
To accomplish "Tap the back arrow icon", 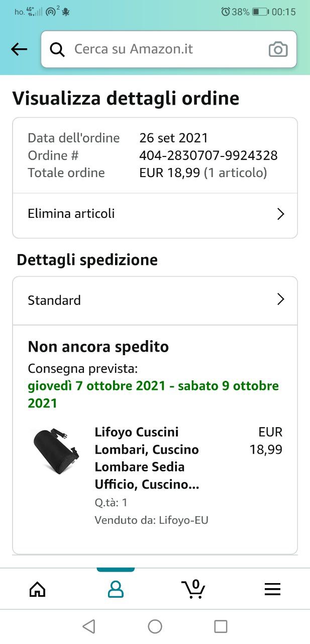I will coord(19,49).
